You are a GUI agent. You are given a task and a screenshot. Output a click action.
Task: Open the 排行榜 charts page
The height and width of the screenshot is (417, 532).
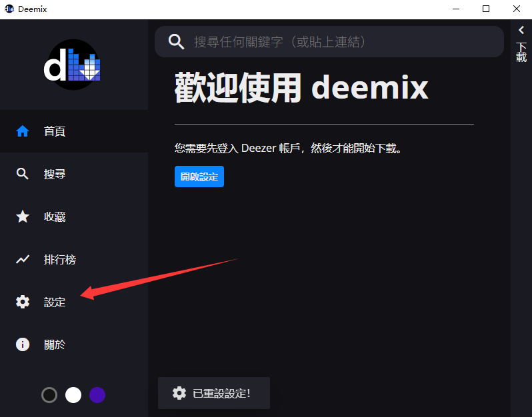pyautogui.click(x=74, y=259)
